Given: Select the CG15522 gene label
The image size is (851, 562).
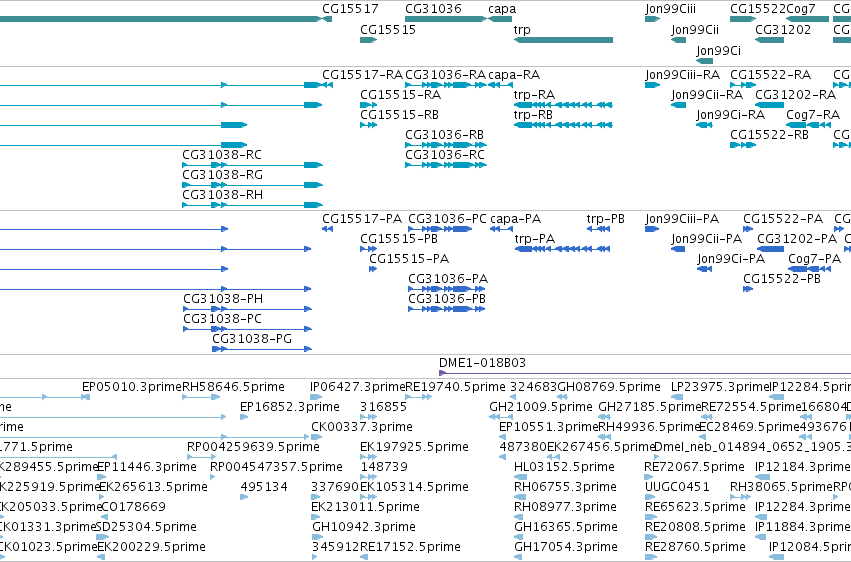Looking at the screenshot, I should (x=758, y=9).
